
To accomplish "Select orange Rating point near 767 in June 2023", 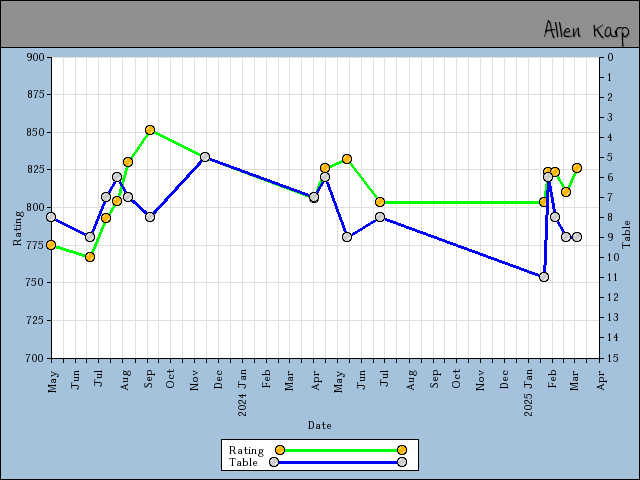I will click(x=90, y=257).
